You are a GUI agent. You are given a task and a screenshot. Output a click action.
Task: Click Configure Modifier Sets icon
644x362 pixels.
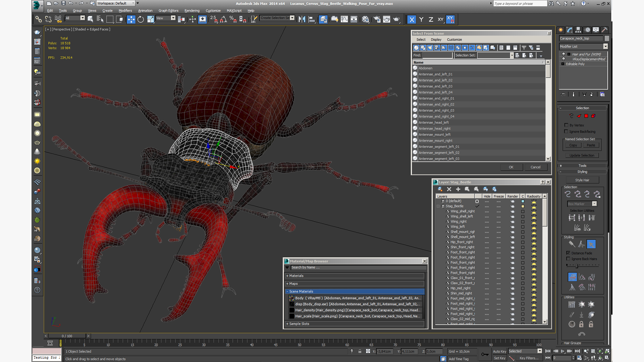(602, 95)
